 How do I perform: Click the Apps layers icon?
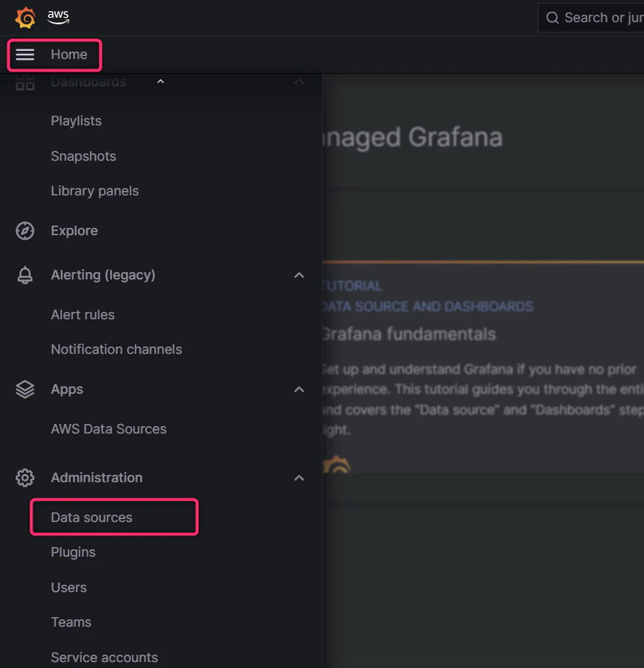coord(25,389)
